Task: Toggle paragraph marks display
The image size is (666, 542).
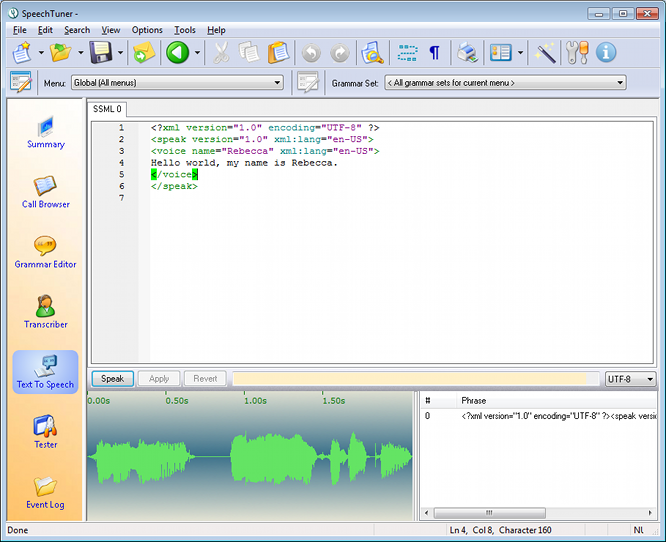Action: (434, 53)
